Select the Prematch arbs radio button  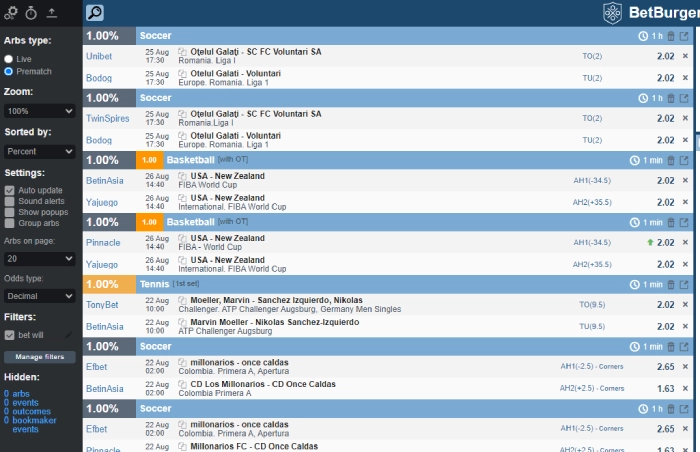[x=8, y=71]
